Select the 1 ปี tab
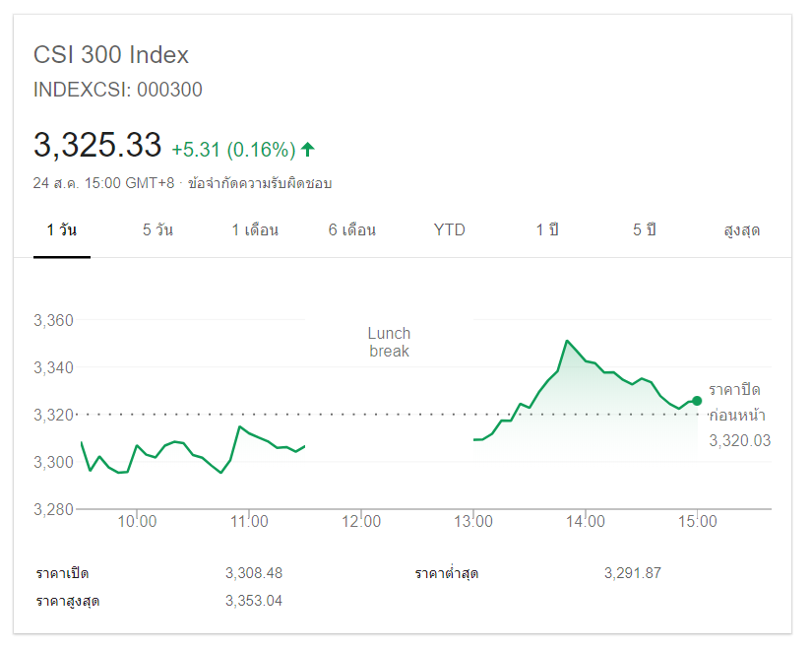The width and height of the screenshot is (812, 650). tap(547, 230)
